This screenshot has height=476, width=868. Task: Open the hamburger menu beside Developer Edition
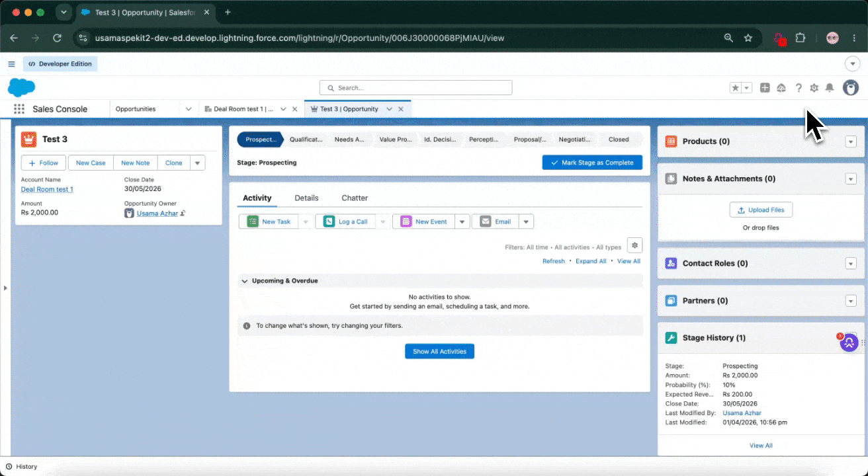click(x=11, y=64)
